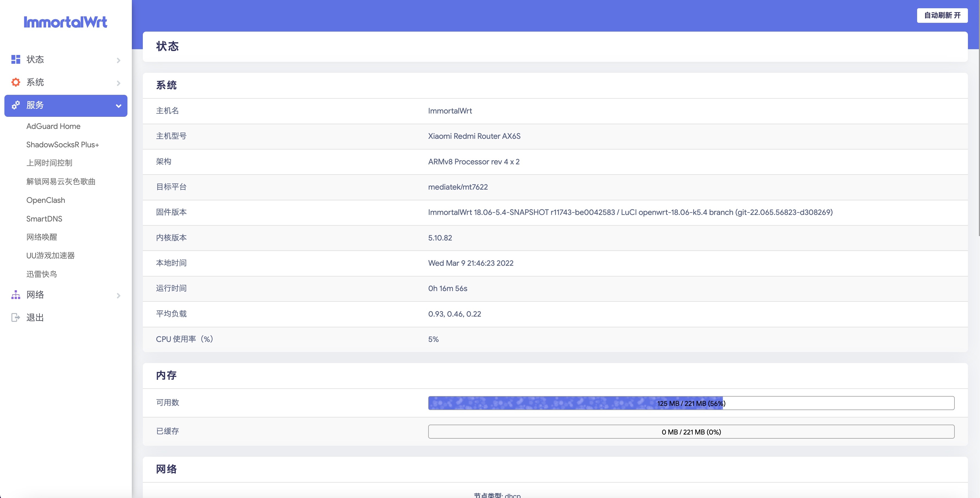
Task: Click the orange System gear icon
Action: (x=16, y=82)
